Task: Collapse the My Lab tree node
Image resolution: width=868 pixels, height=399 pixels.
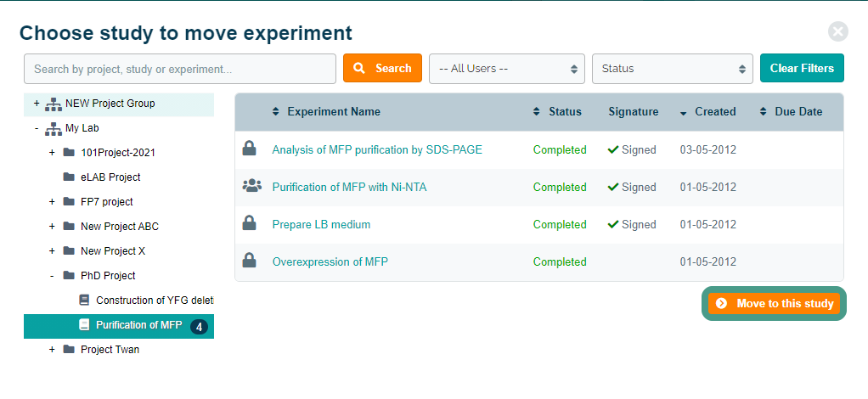Action: 37,128
